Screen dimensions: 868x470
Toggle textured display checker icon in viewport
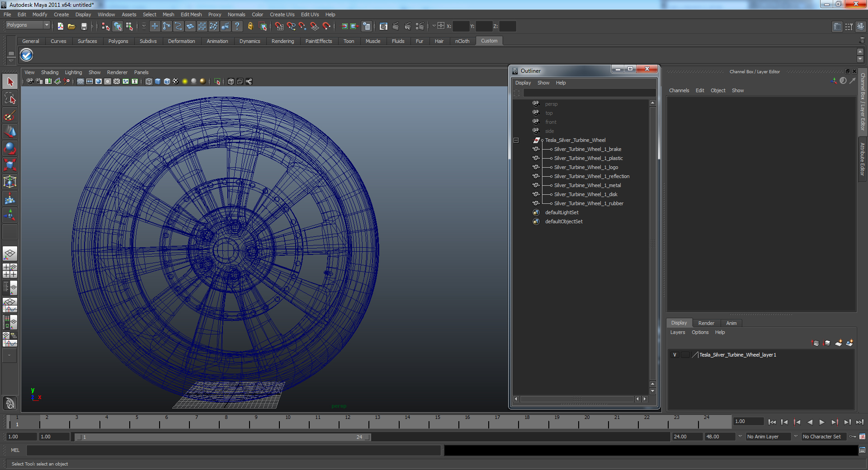(x=176, y=81)
